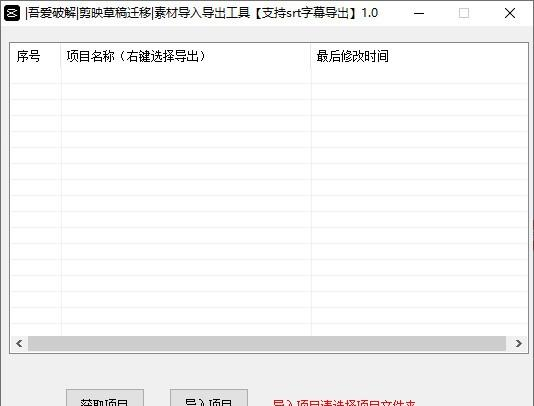
Task: Click the left arrow of horizontal scrollbar
Action: [x=19, y=343]
